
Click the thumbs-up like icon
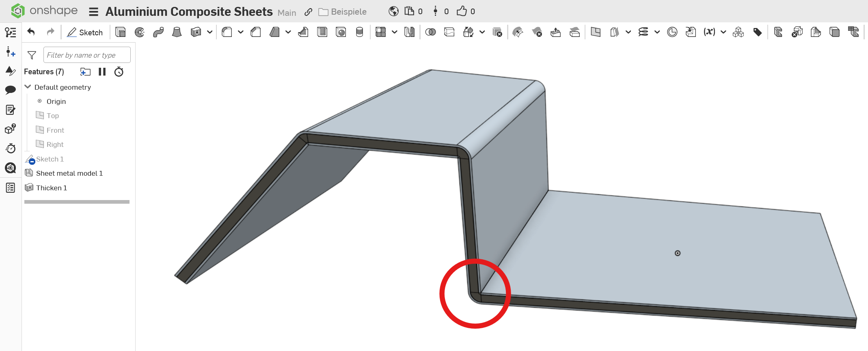[462, 11]
